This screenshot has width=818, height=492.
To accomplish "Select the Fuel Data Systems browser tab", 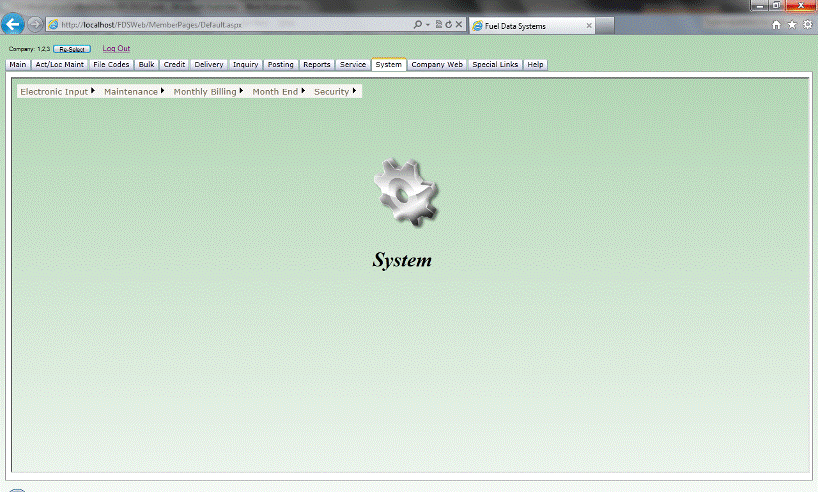I will coord(532,26).
